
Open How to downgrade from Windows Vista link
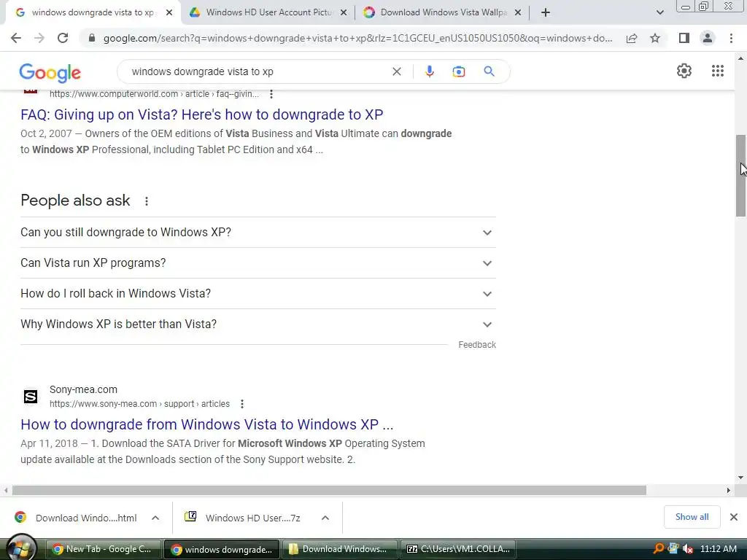tap(206, 424)
